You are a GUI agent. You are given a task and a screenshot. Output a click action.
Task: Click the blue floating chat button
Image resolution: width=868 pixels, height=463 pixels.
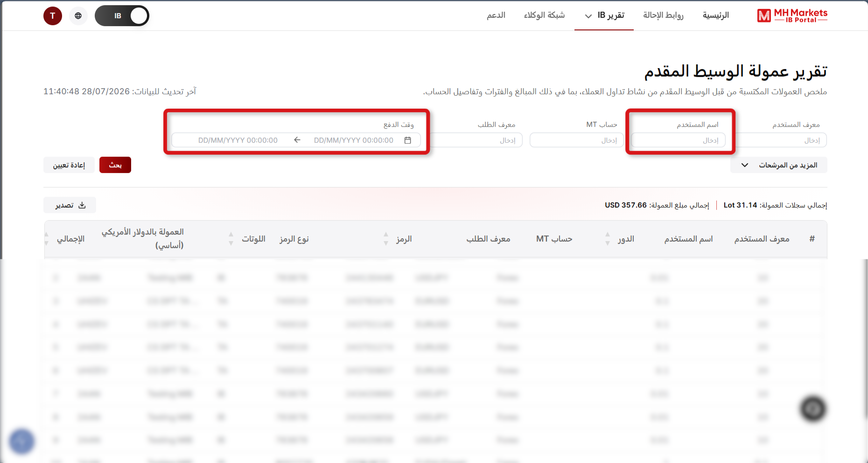[x=21, y=442]
